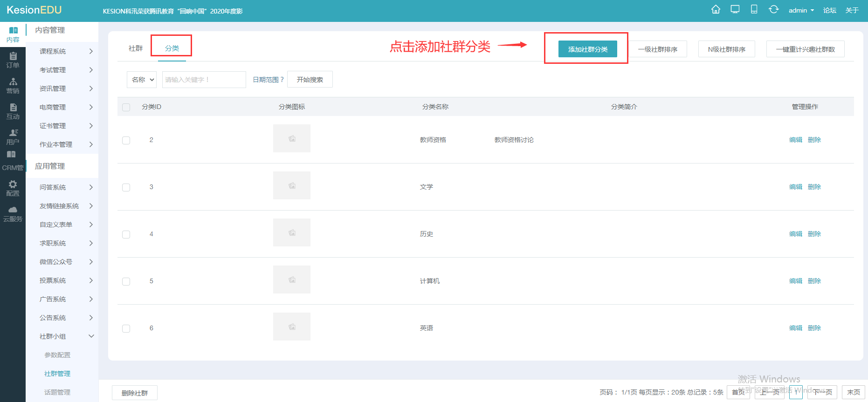Click the 历史 category image thumbnail
868x402 pixels.
click(x=292, y=232)
